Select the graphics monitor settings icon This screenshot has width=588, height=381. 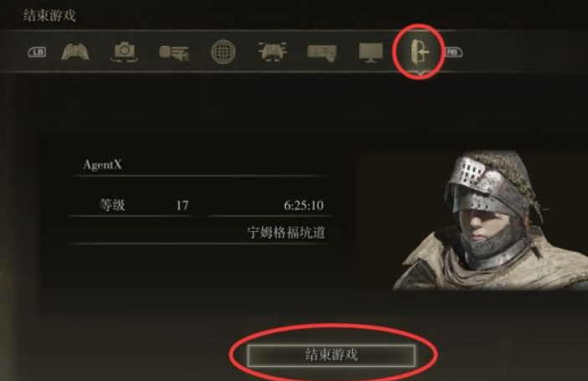(x=371, y=53)
